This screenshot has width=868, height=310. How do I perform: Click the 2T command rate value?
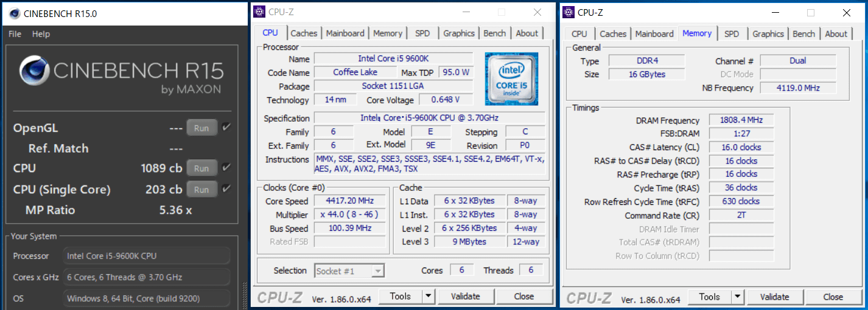pyautogui.click(x=741, y=215)
